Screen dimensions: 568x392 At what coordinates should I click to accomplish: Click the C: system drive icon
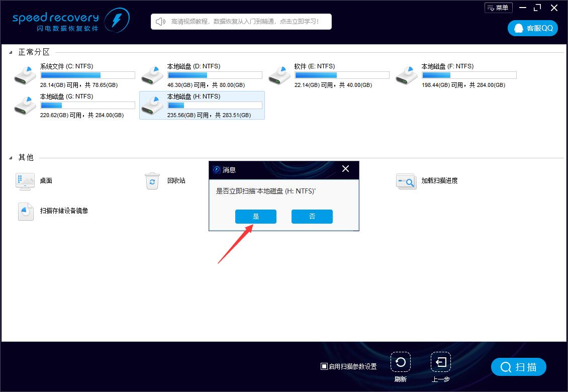pyautogui.click(x=25, y=75)
